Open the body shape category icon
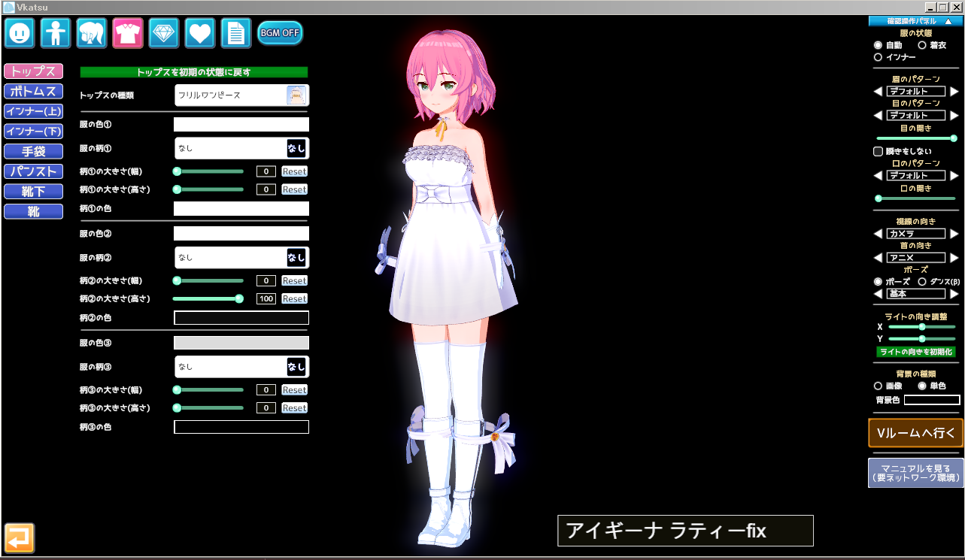965x560 pixels. pyautogui.click(x=56, y=33)
